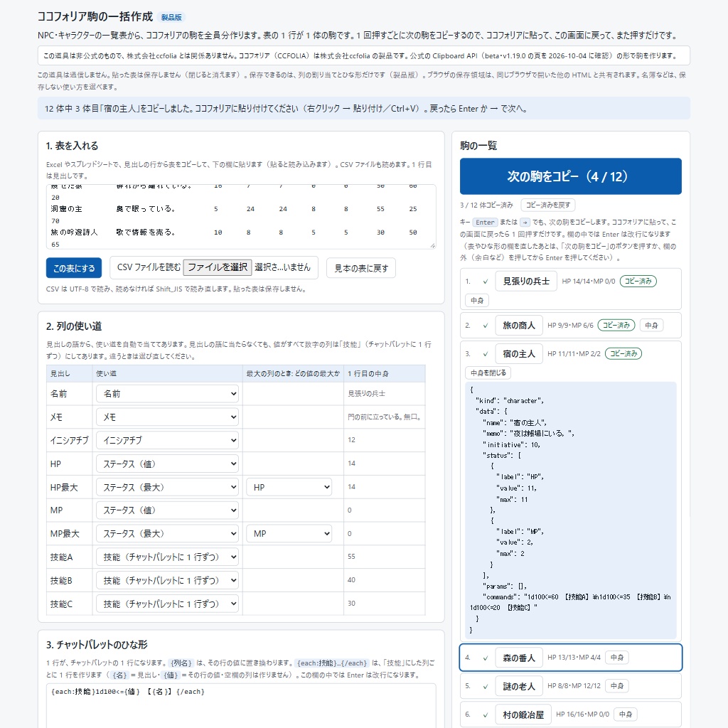The width and height of the screenshot is (728, 728).
Task: Click 見本の表に戻す button
Action: pyautogui.click(x=360, y=268)
